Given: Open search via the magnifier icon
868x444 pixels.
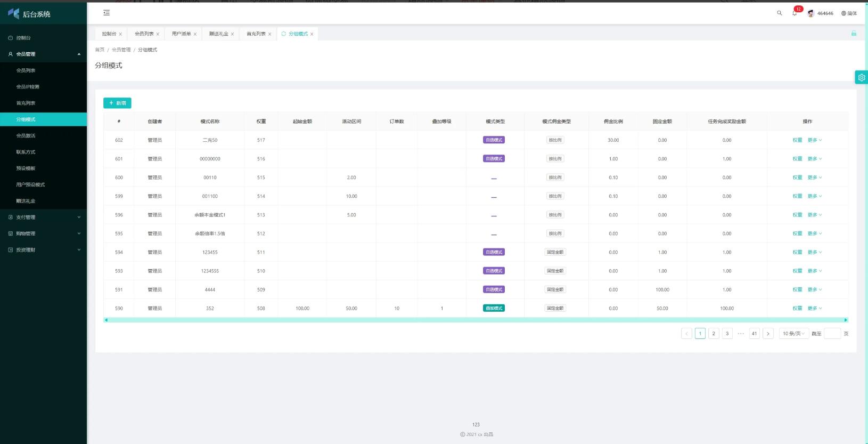Looking at the screenshot, I should [x=780, y=13].
